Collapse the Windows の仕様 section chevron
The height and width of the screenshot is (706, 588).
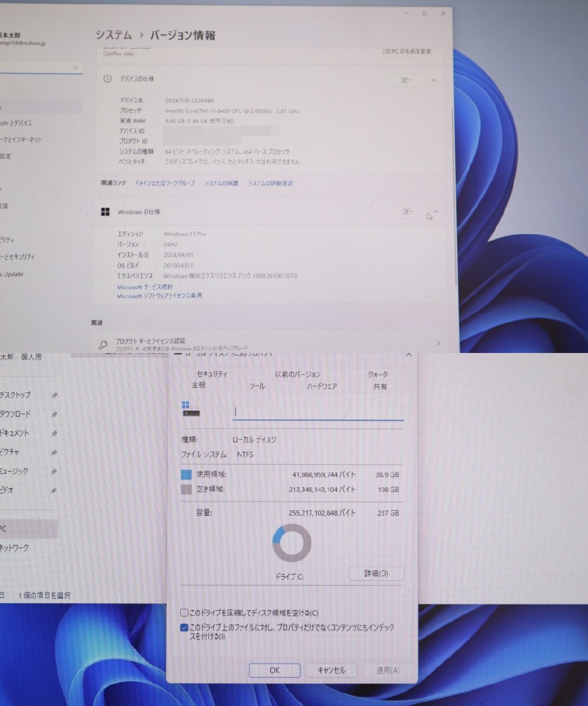tap(436, 212)
